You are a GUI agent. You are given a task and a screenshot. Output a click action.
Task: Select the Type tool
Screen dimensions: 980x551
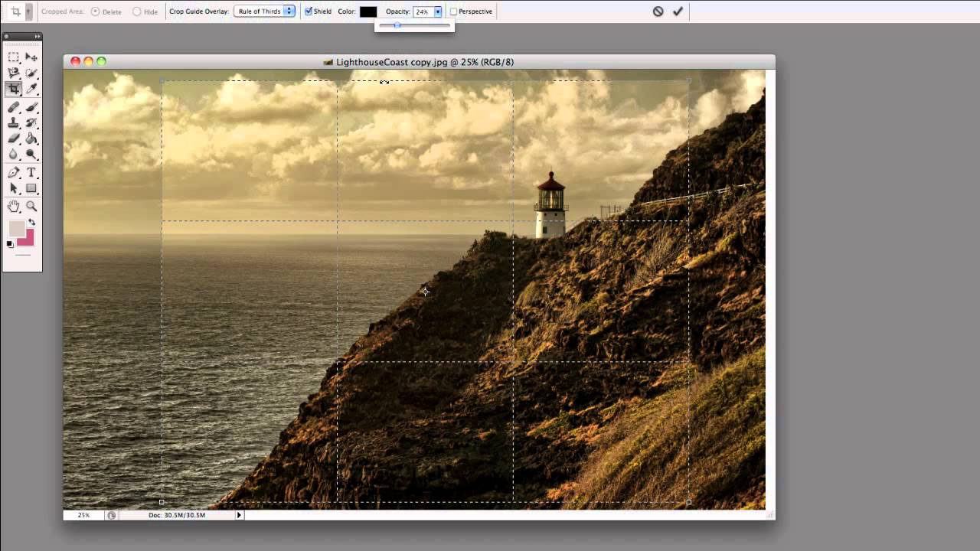(x=31, y=173)
